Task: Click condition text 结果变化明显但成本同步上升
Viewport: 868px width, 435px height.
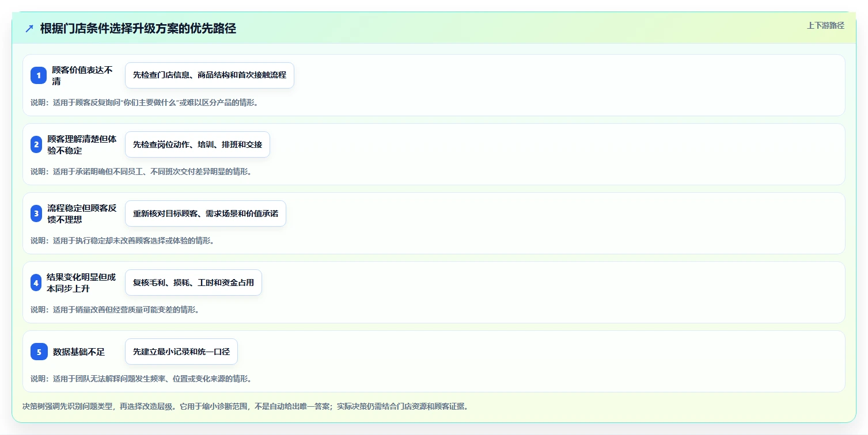Action: click(81, 283)
